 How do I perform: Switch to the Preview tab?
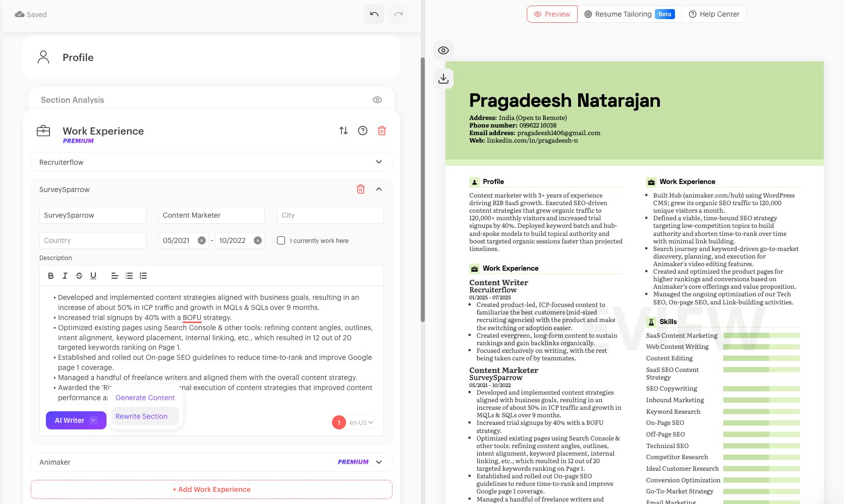click(552, 14)
